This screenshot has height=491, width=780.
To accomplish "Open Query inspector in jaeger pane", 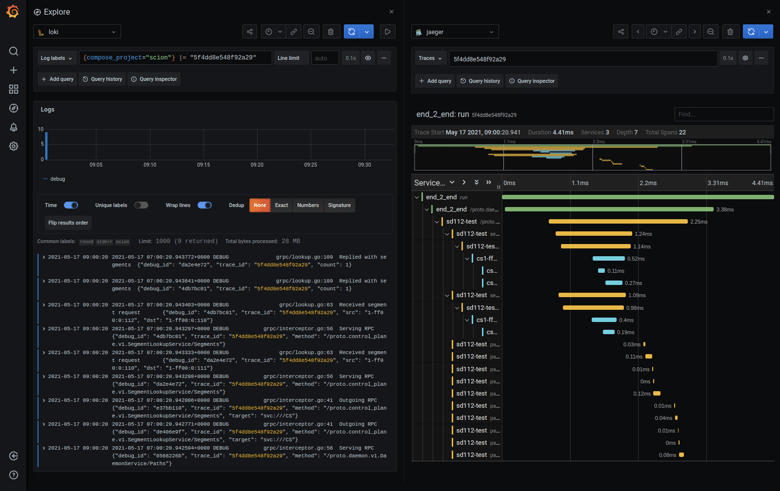I will (x=532, y=81).
